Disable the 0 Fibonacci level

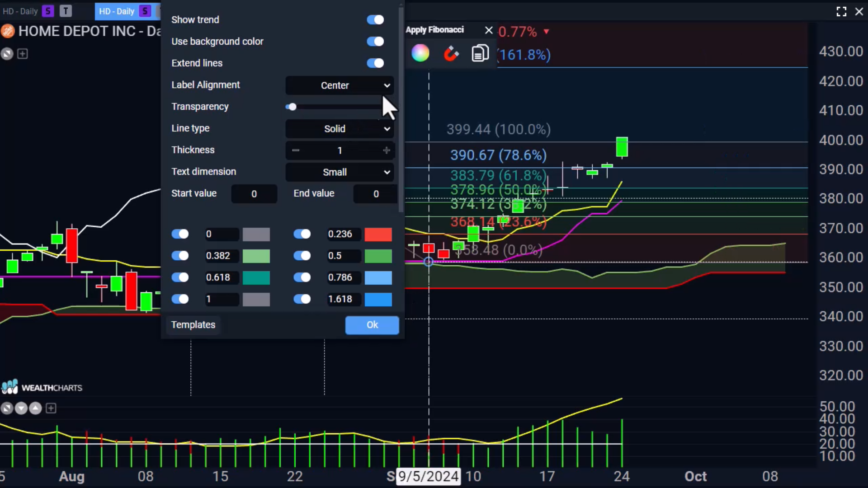[180, 234]
